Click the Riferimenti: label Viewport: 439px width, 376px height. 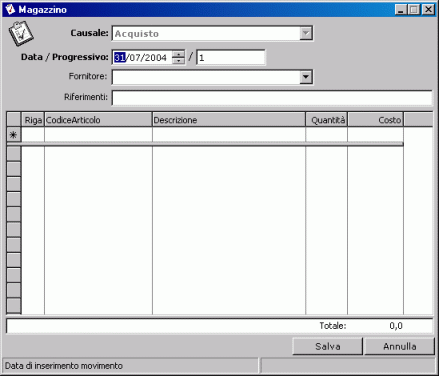[x=86, y=97]
